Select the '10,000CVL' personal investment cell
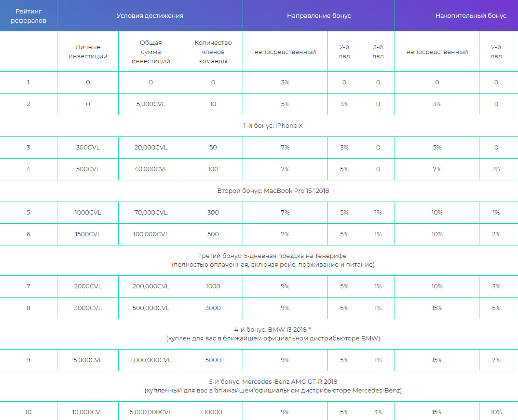 pos(88,412)
